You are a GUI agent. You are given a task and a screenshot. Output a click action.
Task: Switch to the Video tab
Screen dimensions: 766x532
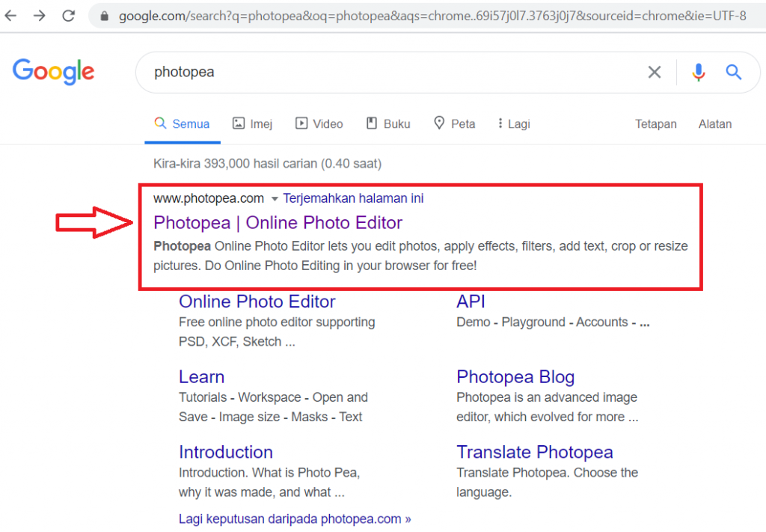point(319,124)
